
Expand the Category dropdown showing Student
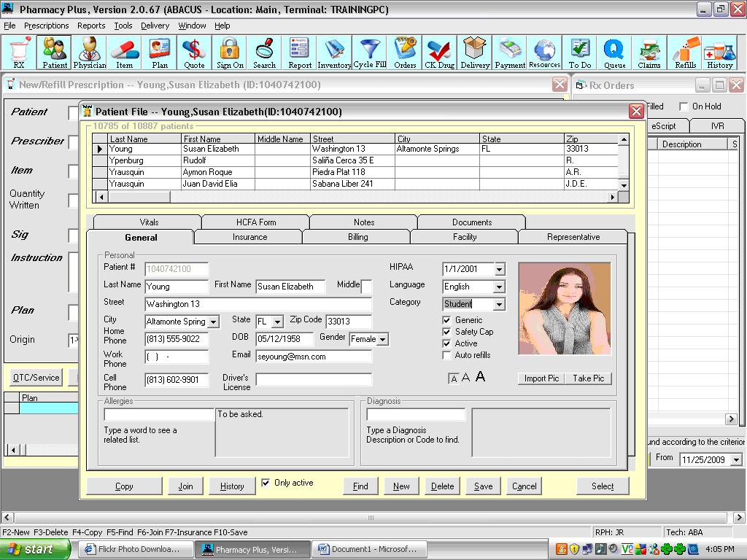499,303
